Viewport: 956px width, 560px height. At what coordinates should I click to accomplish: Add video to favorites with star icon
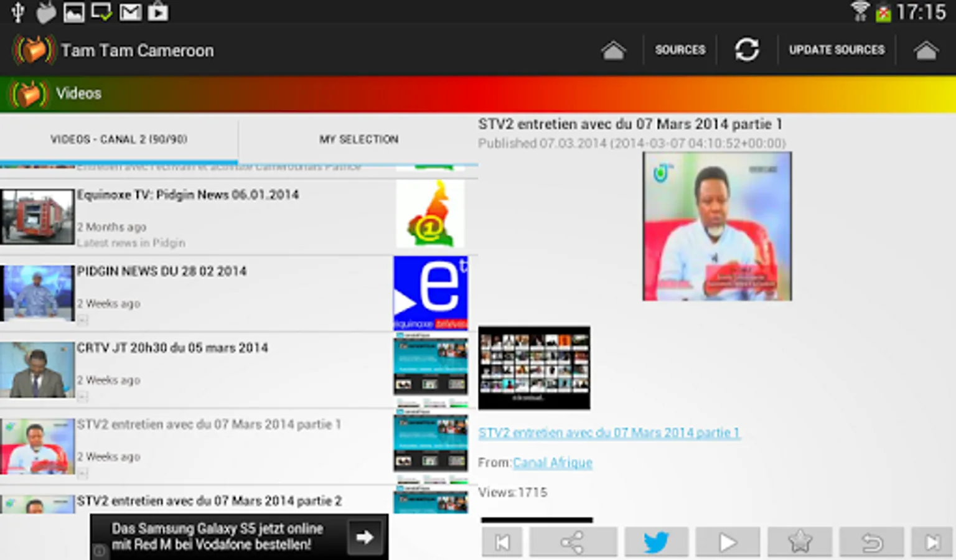coord(800,542)
